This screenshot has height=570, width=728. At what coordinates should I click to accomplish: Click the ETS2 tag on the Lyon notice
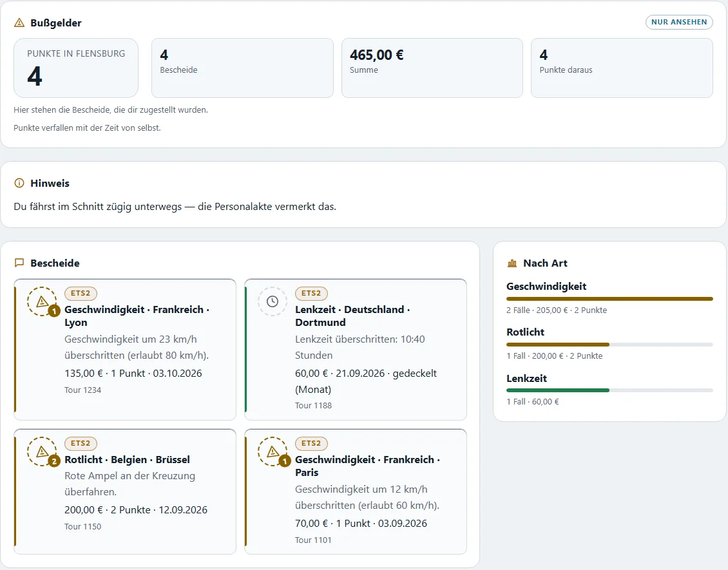coord(81,293)
